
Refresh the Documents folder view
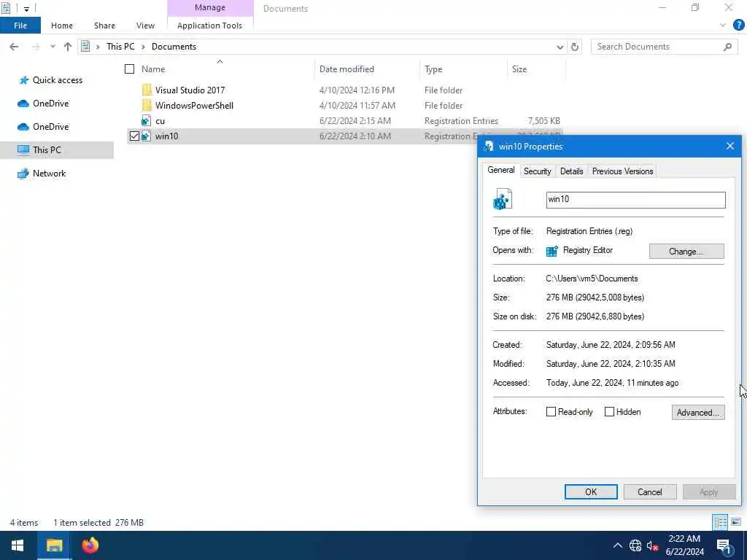pos(575,47)
